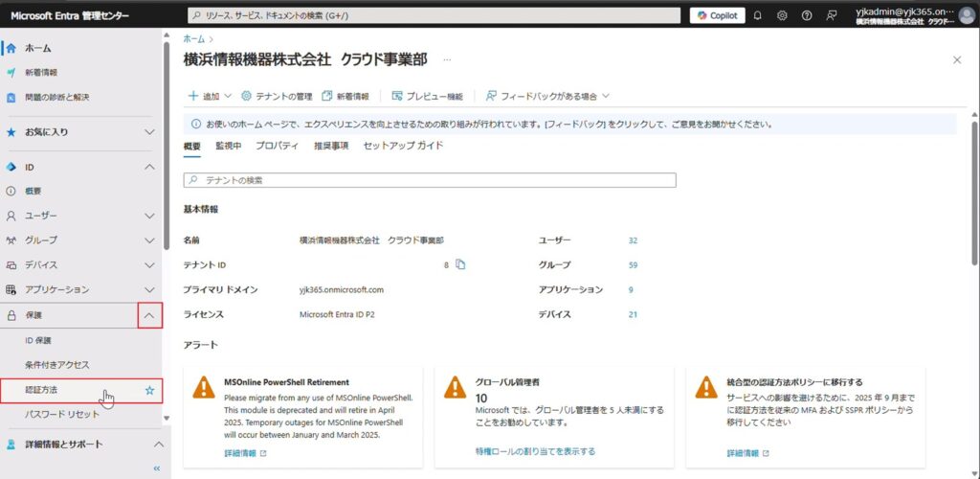Open the notifications bell icon
This screenshot has width=980, height=479.
pyautogui.click(x=758, y=15)
